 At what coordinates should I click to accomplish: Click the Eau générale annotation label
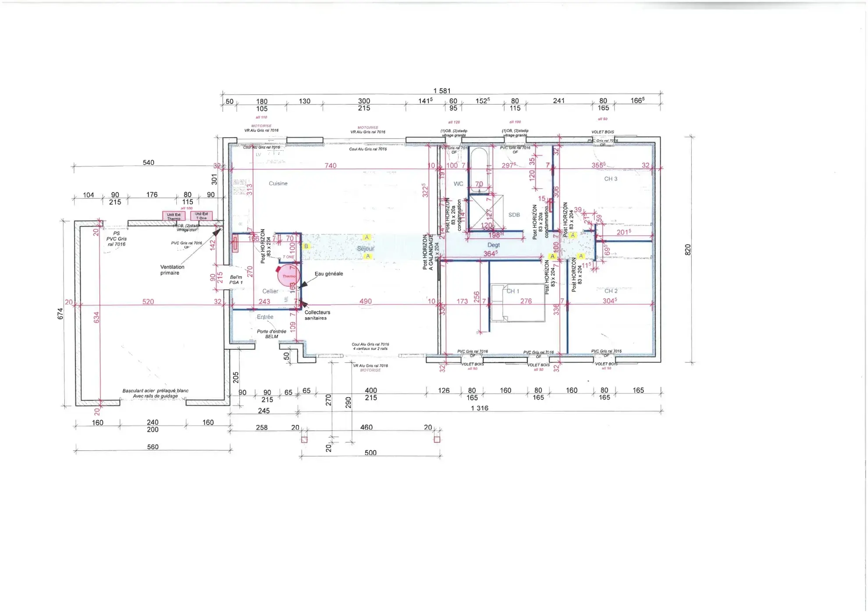[x=329, y=274]
